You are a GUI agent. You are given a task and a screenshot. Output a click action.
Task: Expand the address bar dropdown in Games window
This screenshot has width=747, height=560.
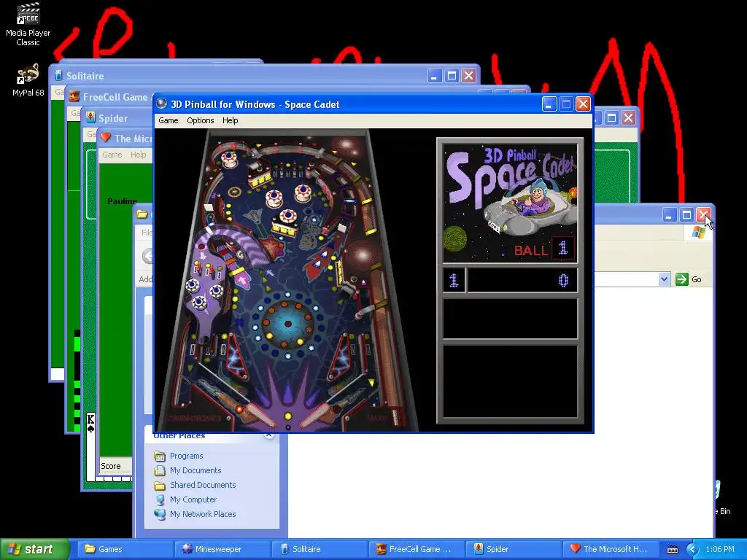pyautogui.click(x=664, y=279)
